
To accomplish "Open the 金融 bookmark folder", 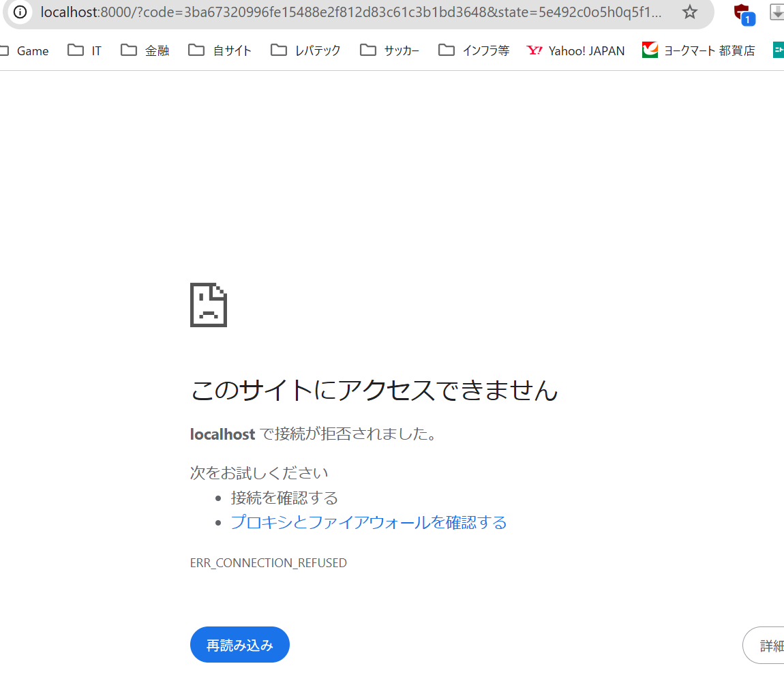I will [x=145, y=50].
